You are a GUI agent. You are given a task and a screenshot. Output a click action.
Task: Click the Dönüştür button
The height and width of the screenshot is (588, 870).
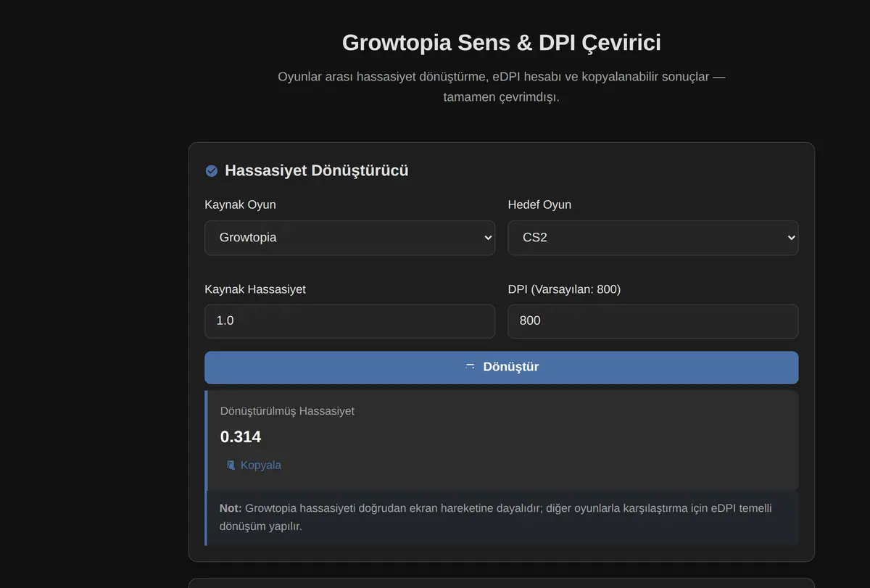pos(501,368)
